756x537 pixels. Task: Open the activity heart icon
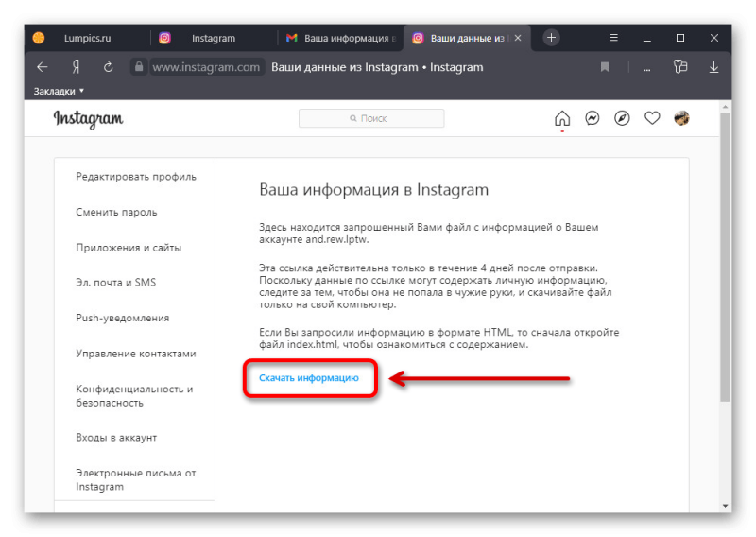pos(652,118)
